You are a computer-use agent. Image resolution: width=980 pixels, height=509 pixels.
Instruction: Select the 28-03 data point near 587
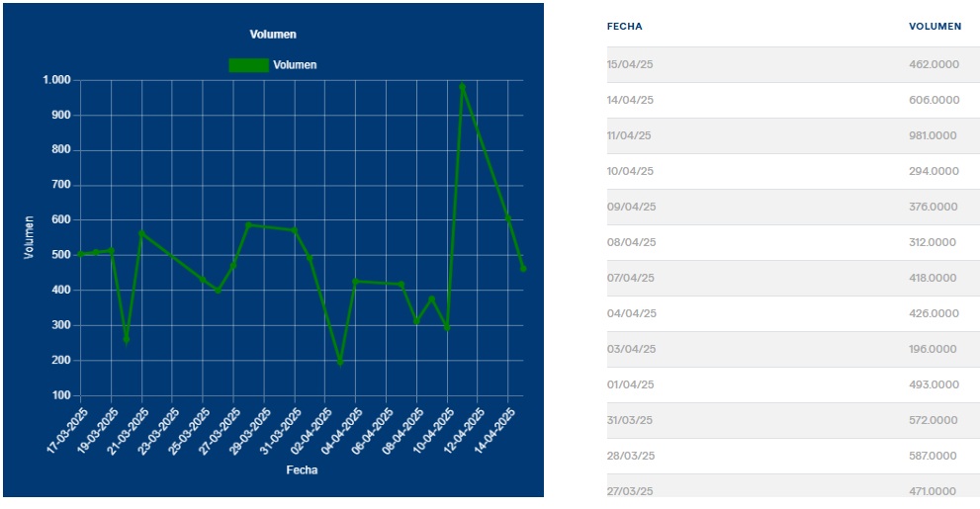(x=248, y=225)
